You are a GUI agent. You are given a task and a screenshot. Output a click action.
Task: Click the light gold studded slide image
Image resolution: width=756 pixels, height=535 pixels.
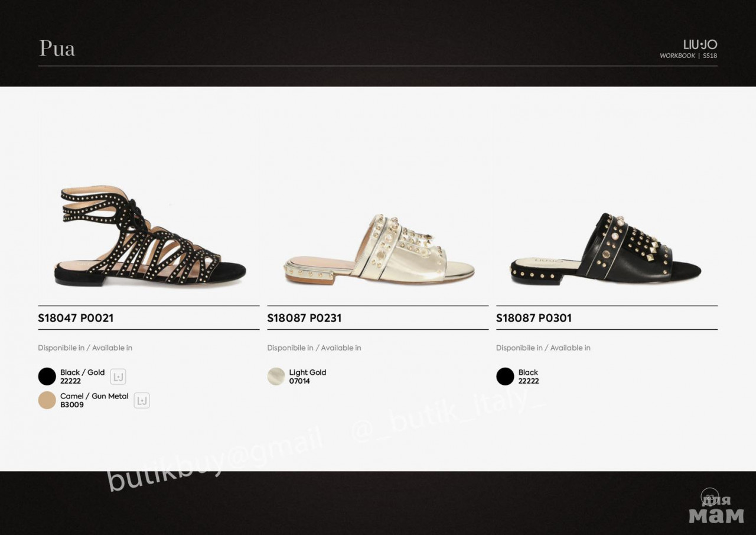(x=379, y=249)
